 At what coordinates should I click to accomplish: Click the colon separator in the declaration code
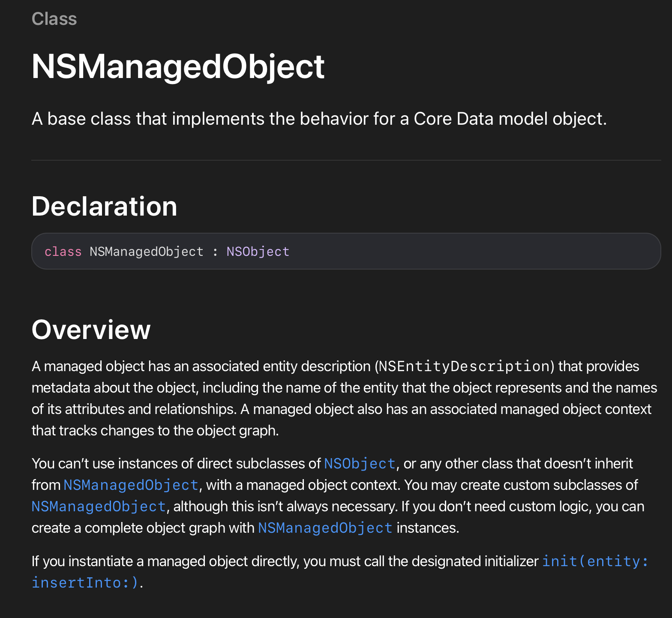[x=215, y=252]
